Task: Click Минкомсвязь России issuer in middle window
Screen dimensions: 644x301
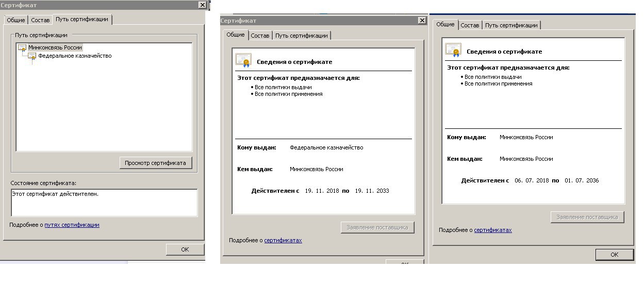Action: pyautogui.click(x=316, y=169)
